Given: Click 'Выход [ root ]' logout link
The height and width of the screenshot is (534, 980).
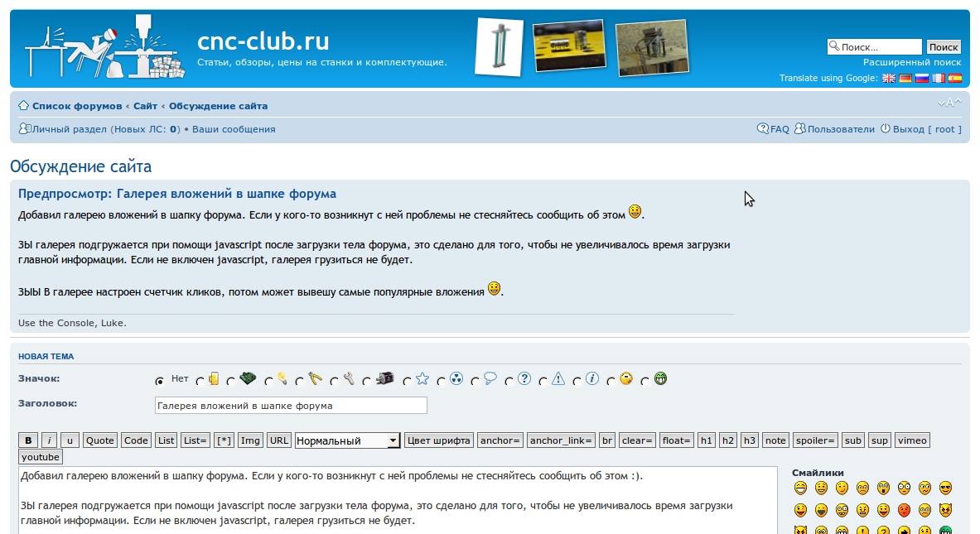Looking at the screenshot, I should coord(927,129).
